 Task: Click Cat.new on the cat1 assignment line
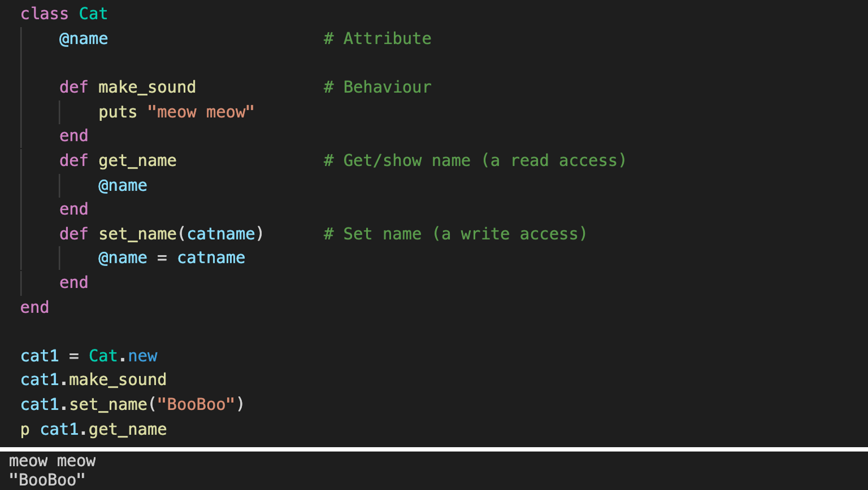coord(123,356)
